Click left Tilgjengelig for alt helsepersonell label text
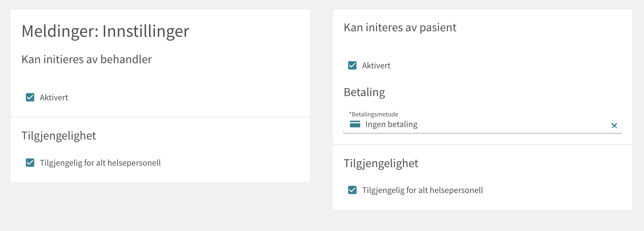The height and width of the screenshot is (231, 644). pos(100,163)
